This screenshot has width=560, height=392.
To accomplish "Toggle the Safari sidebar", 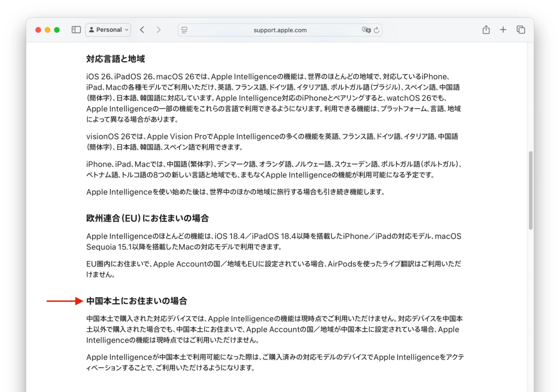I will 76,29.
